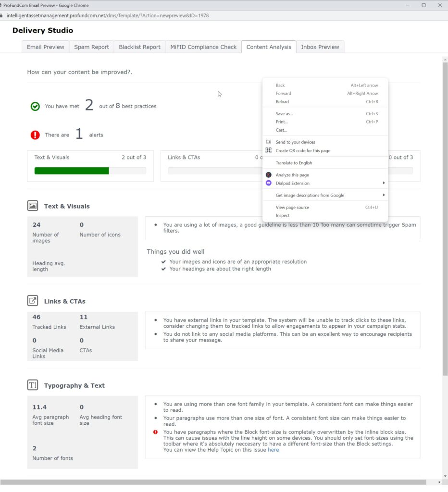
Task: Select View page source menu item
Action: (x=292, y=208)
